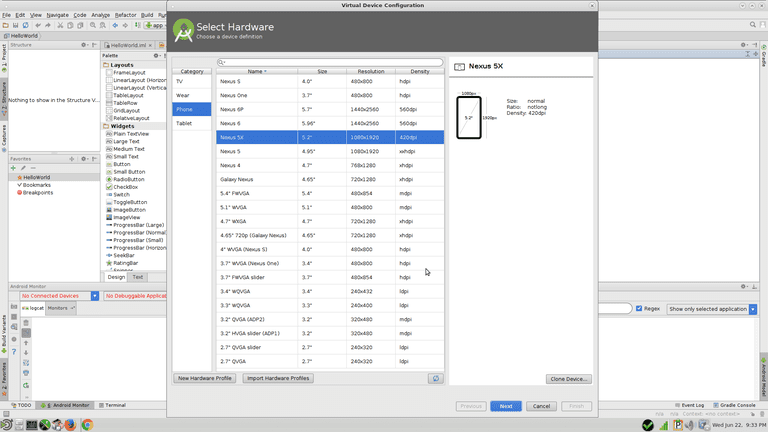Click the Synchronize toolbar icon

point(25,25)
